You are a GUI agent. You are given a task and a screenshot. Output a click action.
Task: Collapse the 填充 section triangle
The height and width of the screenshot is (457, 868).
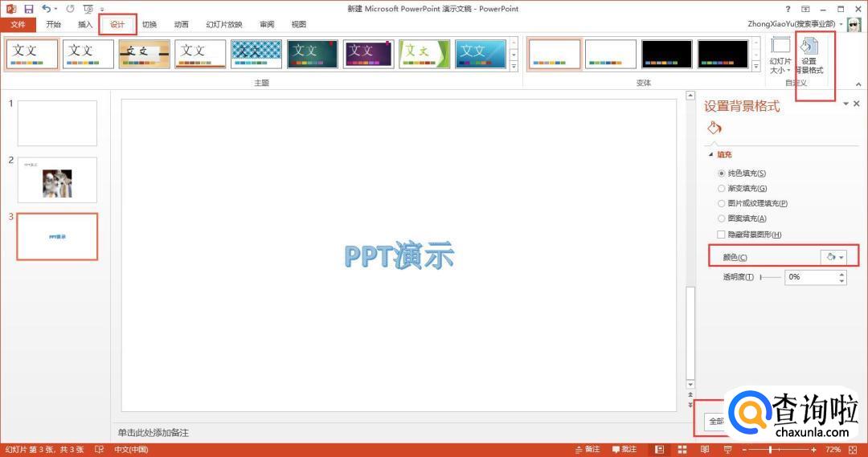710,155
